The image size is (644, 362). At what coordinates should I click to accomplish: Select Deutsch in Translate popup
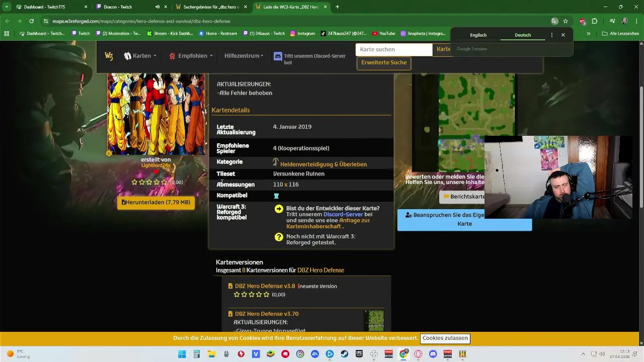click(523, 35)
